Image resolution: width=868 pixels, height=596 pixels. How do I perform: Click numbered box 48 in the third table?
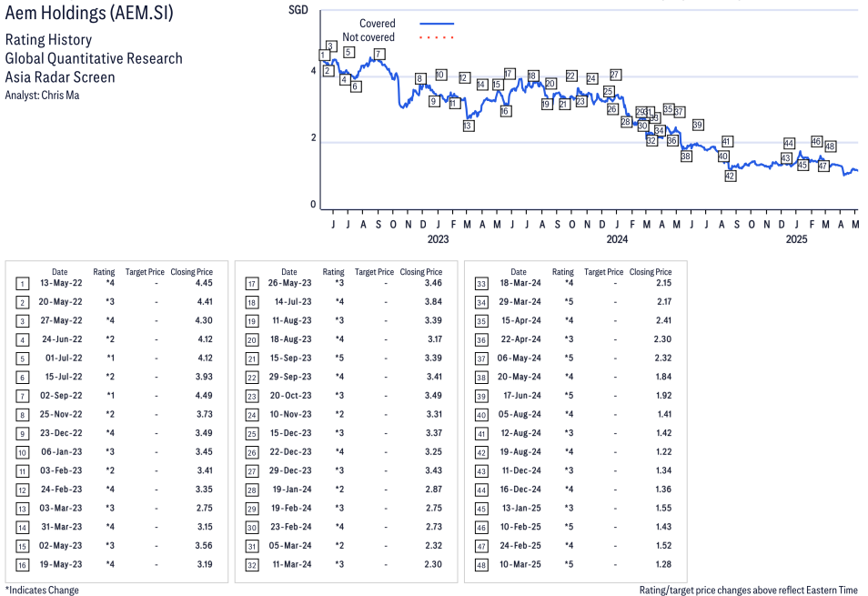pos(481,566)
